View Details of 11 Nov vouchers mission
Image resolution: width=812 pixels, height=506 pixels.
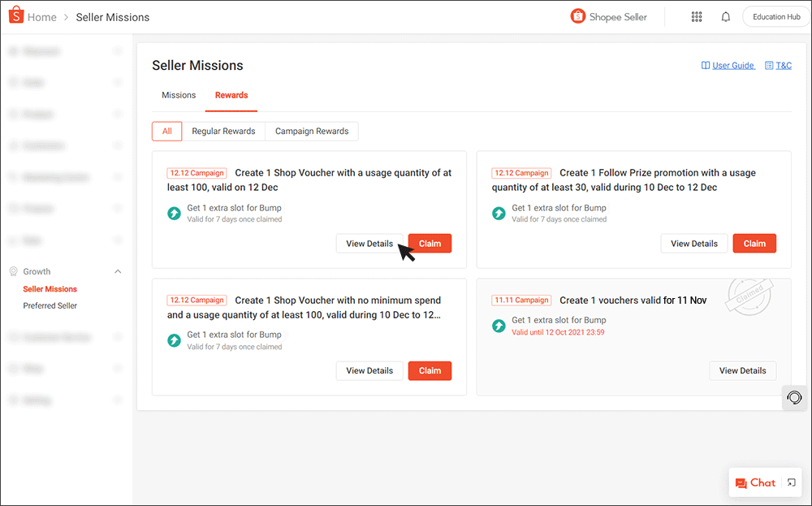coord(743,371)
